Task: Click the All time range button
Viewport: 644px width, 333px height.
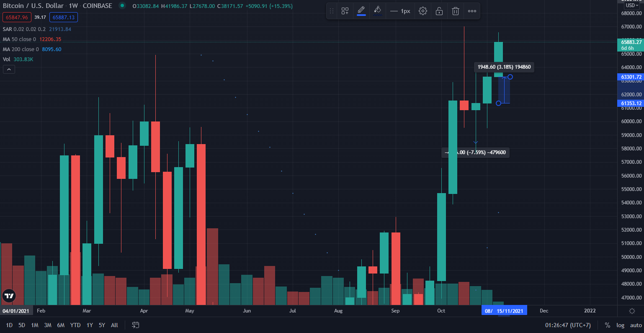Action: click(x=114, y=325)
